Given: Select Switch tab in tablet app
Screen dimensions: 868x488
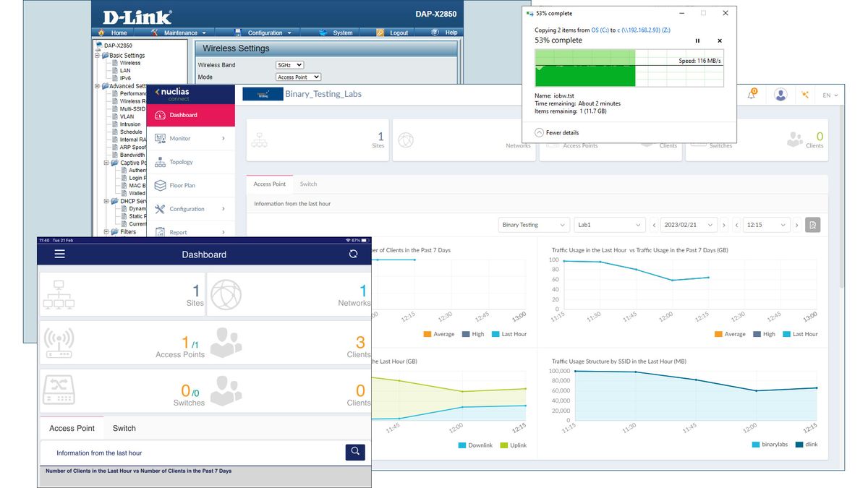Looking at the screenshot, I should [124, 428].
